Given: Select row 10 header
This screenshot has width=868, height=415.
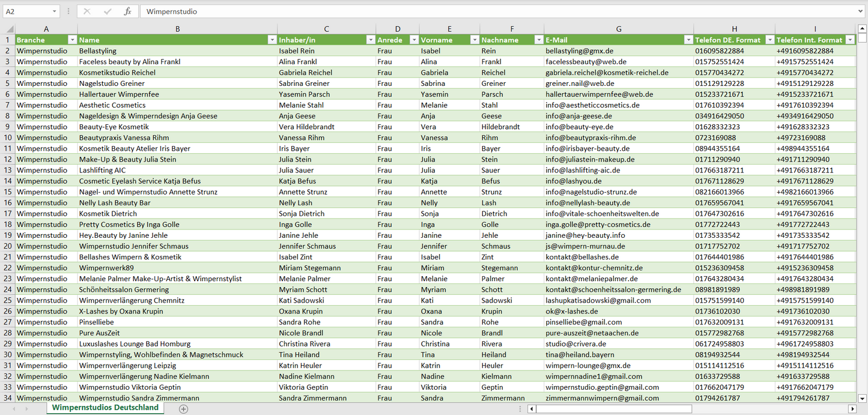Looking at the screenshot, I should coord(7,138).
